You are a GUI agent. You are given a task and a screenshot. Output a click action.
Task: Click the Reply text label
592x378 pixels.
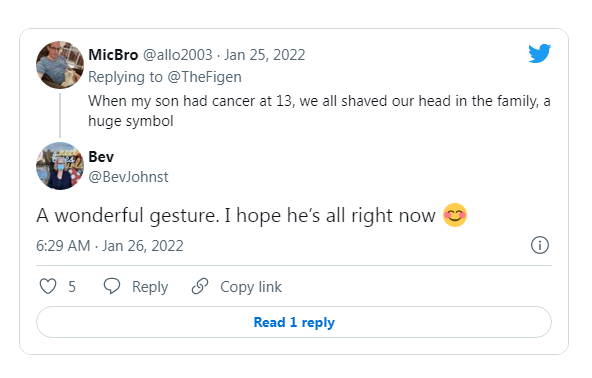pyautogui.click(x=150, y=287)
